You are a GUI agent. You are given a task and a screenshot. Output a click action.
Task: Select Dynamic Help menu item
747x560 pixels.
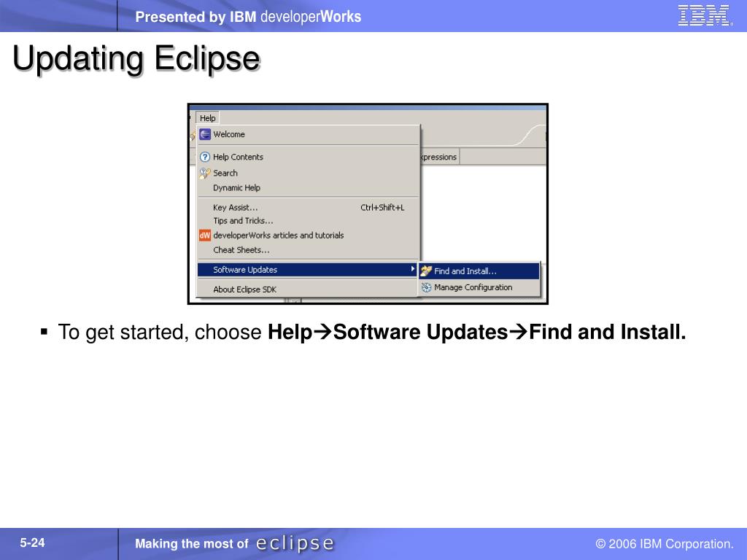pyautogui.click(x=308, y=187)
